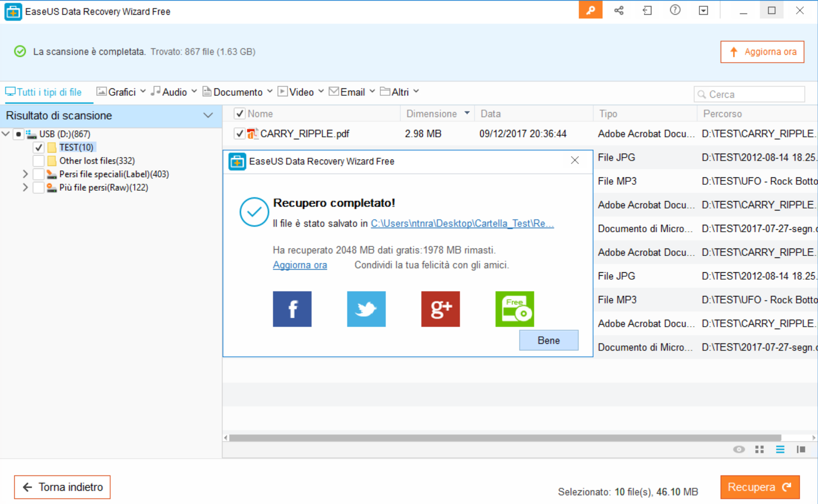Sort by the Dimensione column header
This screenshot has width=818, height=504.
(437, 114)
